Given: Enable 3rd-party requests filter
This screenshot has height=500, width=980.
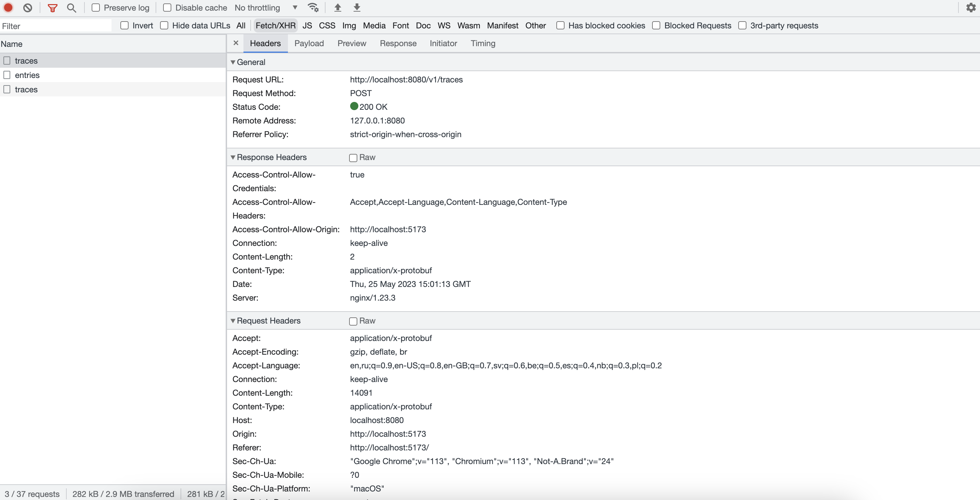Looking at the screenshot, I should [x=742, y=26].
